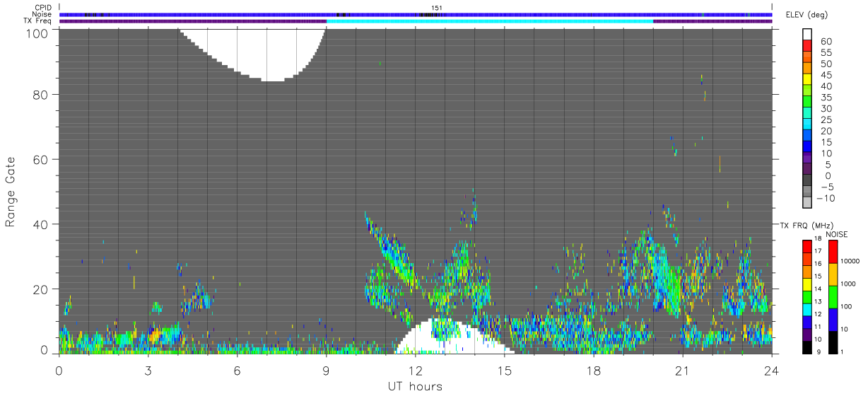Click the '10000' label on the NOISE scale
Screen dimensions: 868x401
(851, 261)
